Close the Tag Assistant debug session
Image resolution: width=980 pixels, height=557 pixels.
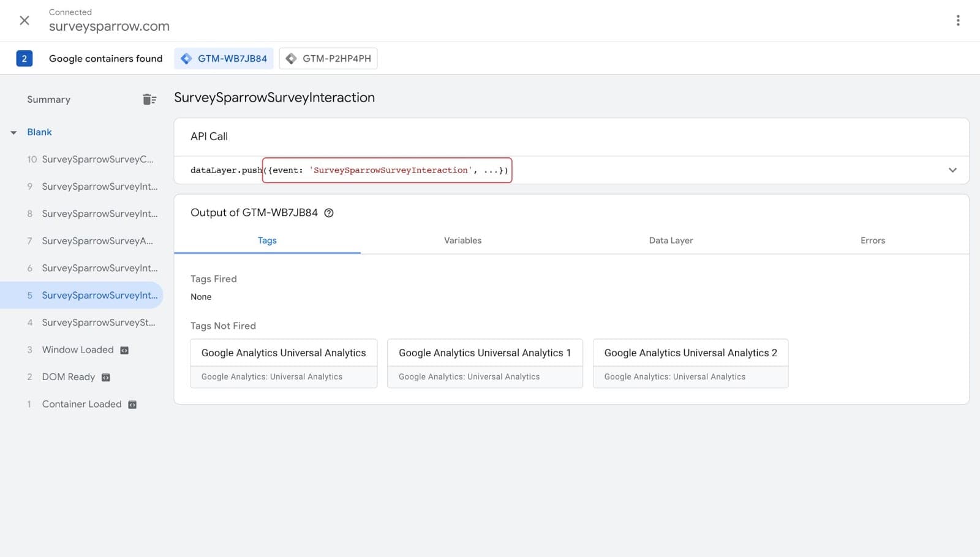[x=24, y=20]
